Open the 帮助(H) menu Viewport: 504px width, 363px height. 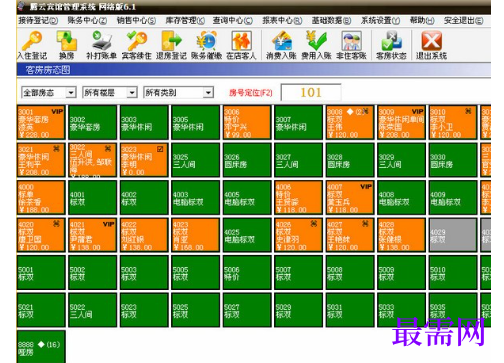[422, 21]
